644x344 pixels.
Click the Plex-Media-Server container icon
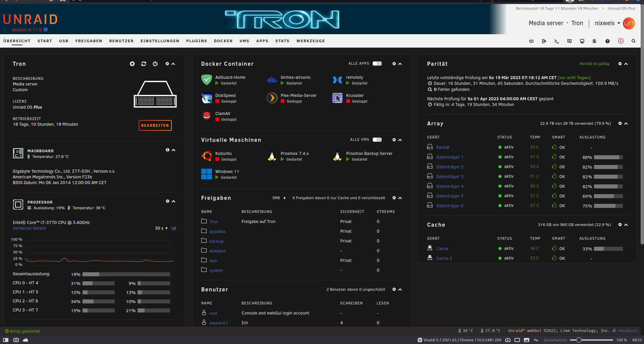(x=272, y=98)
